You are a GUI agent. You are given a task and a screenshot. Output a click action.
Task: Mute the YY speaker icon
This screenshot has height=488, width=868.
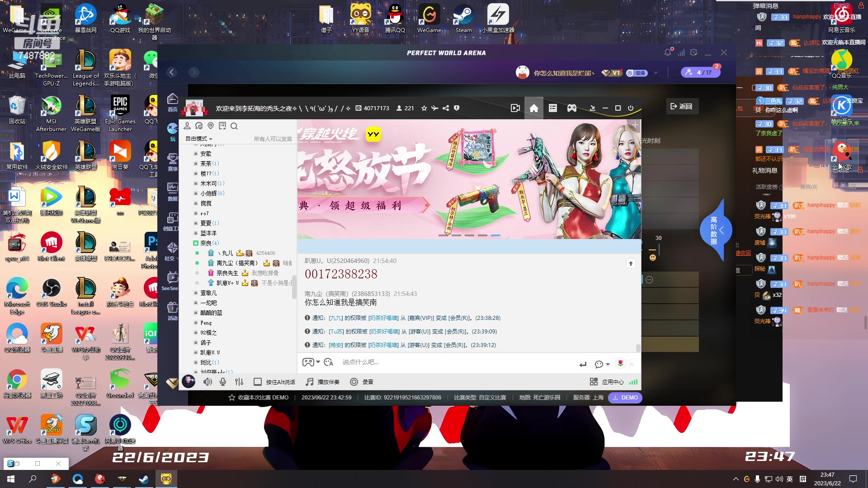(x=208, y=382)
